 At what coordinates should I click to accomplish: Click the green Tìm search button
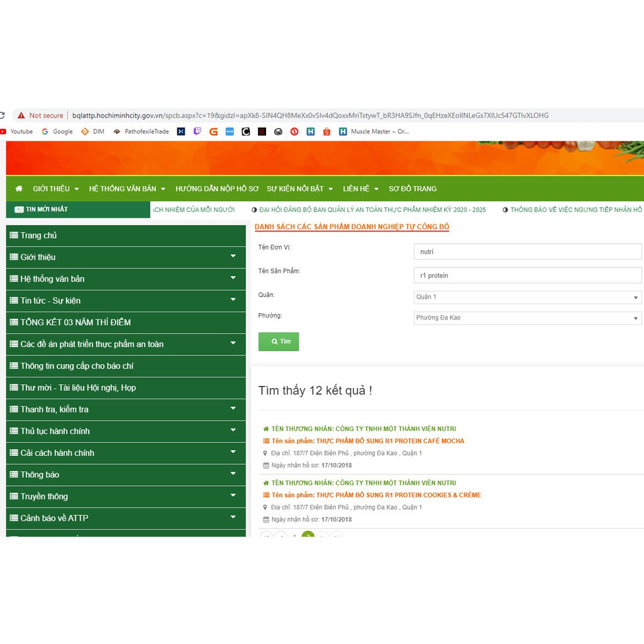[279, 341]
